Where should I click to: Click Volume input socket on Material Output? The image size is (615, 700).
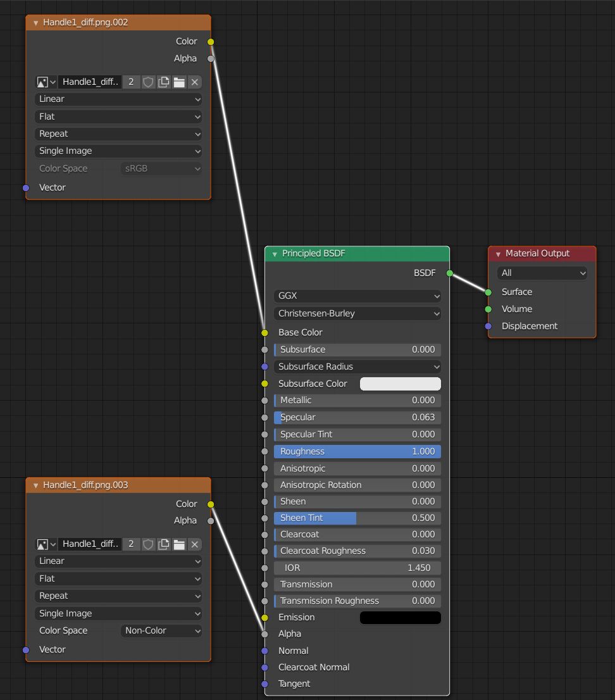coord(488,309)
